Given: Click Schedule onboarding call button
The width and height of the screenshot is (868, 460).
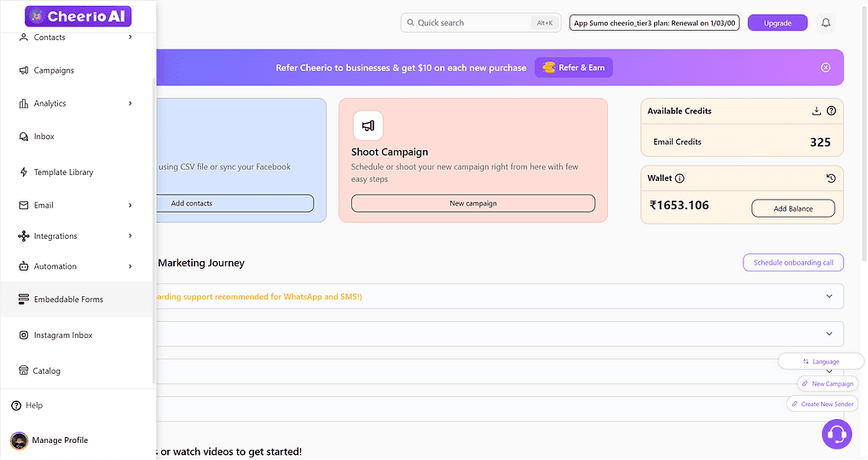Looking at the screenshot, I should [x=793, y=263].
